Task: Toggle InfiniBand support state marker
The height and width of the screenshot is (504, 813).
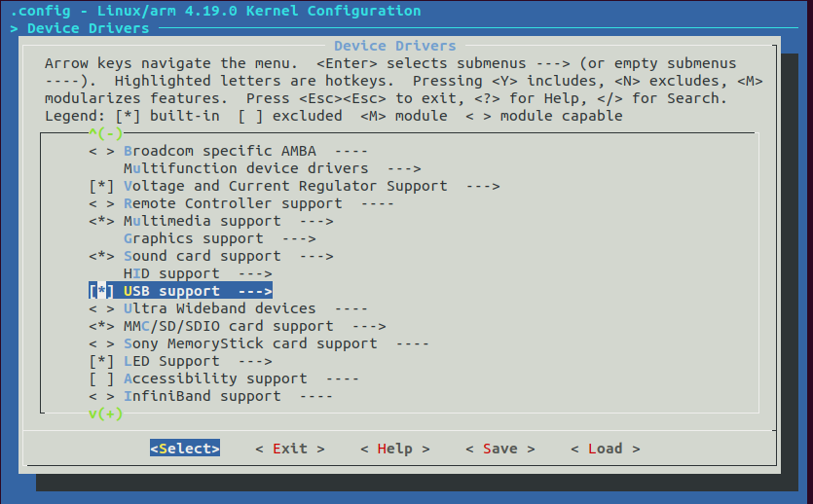Action: pyautogui.click(x=101, y=397)
